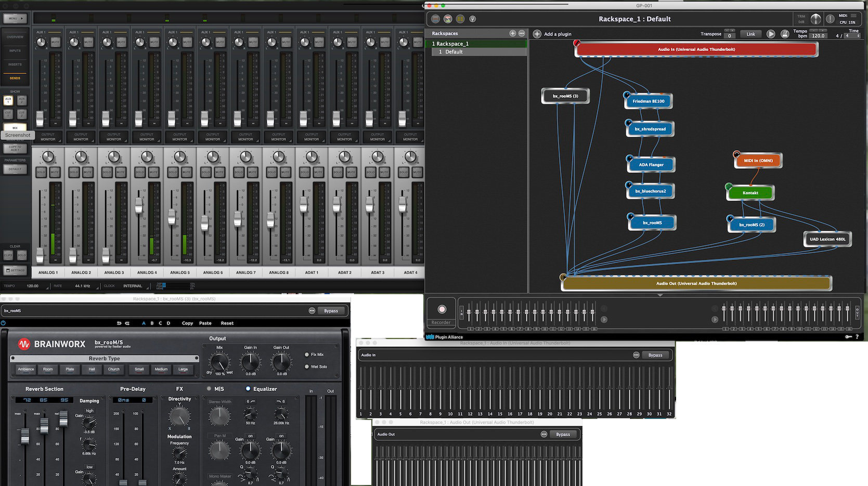Screen dimensions: 868x486
Task: Select the bx_shredspread plugin block
Action: pyautogui.click(x=650, y=129)
